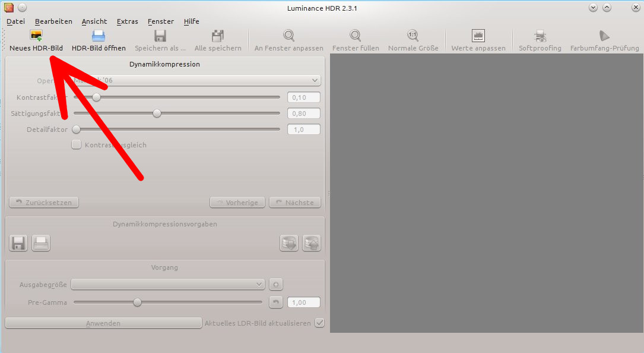Click the Sättigungsfaktor slider handle

click(x=157, y=114)
